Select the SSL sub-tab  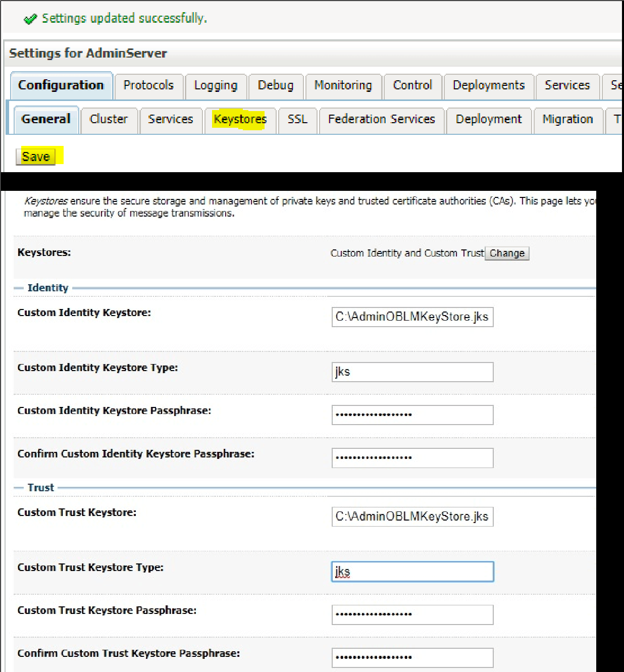[x=297, y=120]
